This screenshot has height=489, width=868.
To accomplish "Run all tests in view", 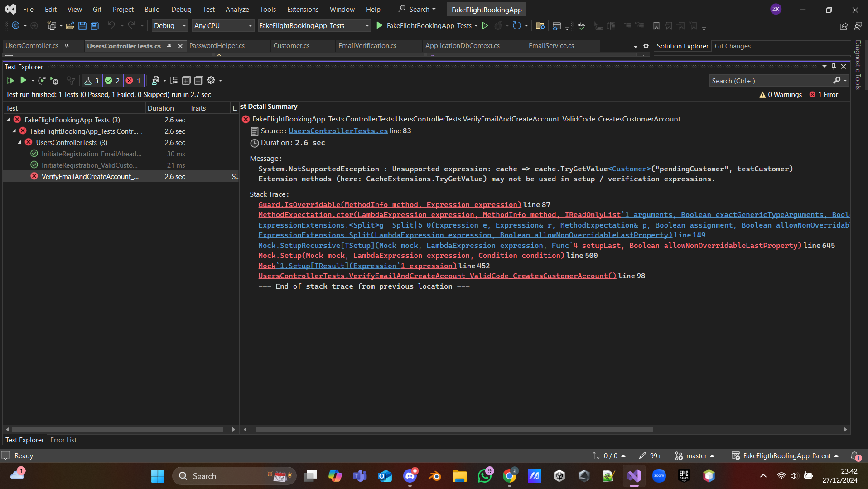I will [10, 81].
